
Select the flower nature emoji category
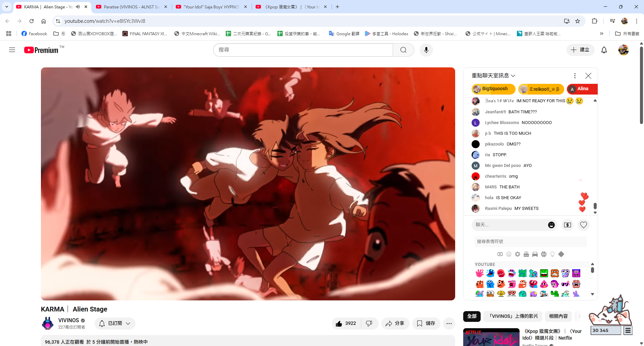tap(518, 254)
